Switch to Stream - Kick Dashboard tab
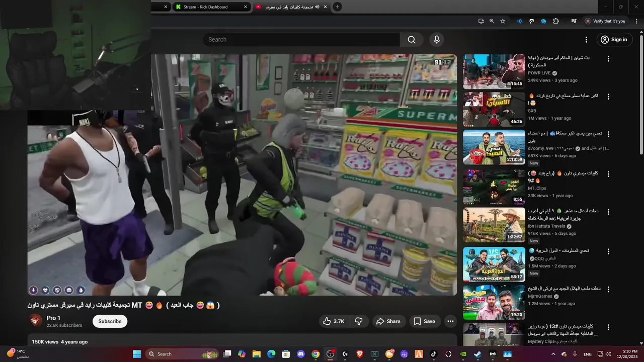Image resolution: width=644 pixels, height=362 pixels. [211, 7]
